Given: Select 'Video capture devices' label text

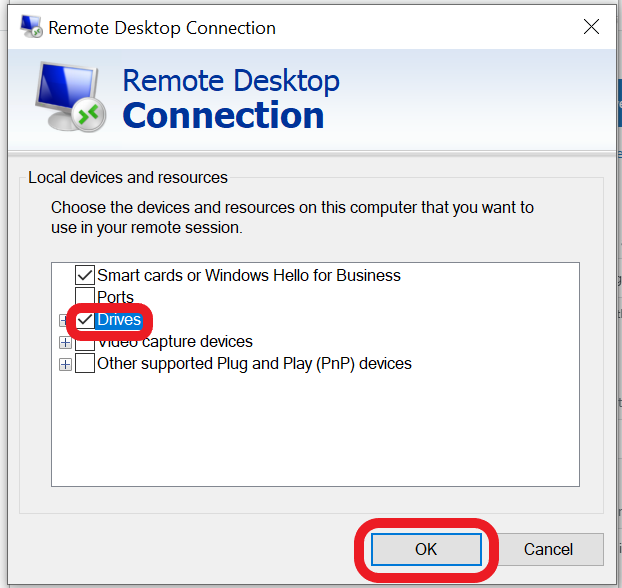Looking at the screenshot, I should click(x=175, y=342).
